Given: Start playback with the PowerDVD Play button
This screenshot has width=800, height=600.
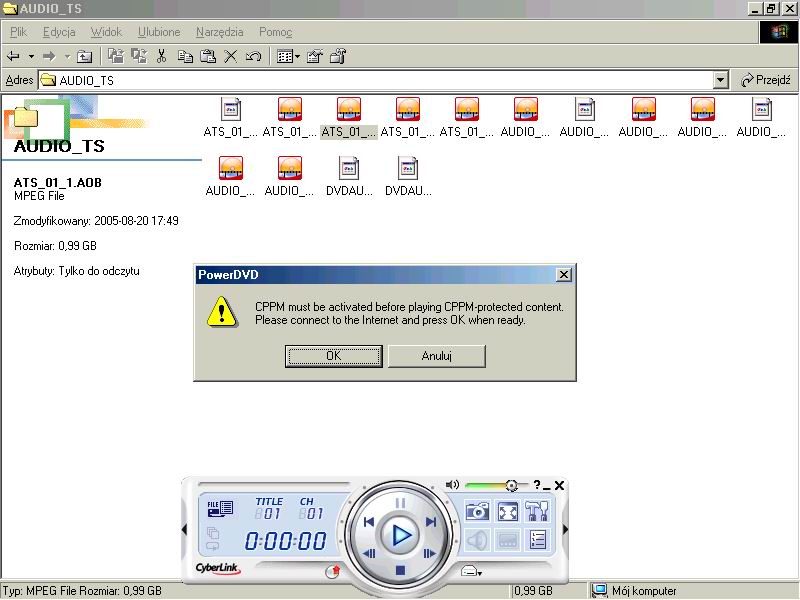Looking at the screenshot, I should tap(401, 535).
